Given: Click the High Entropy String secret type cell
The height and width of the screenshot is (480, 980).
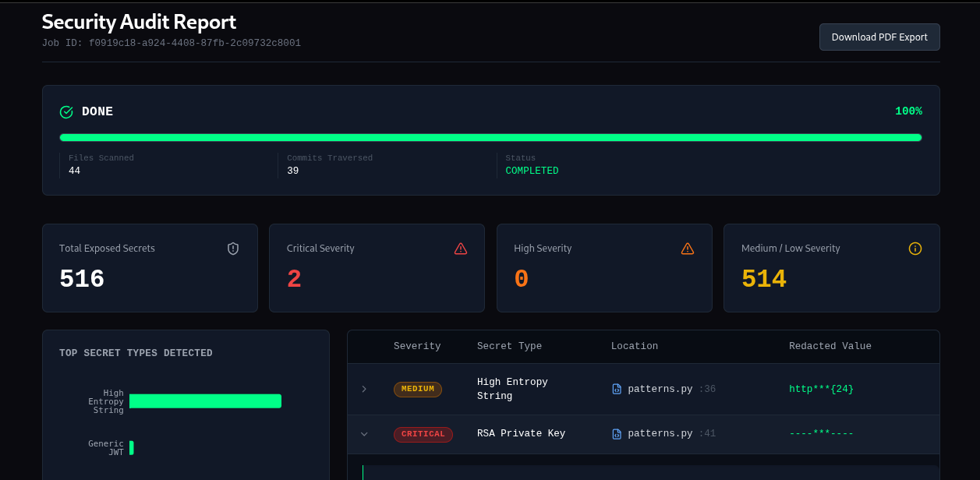Looking at the screenshot, I should point(512,389).
